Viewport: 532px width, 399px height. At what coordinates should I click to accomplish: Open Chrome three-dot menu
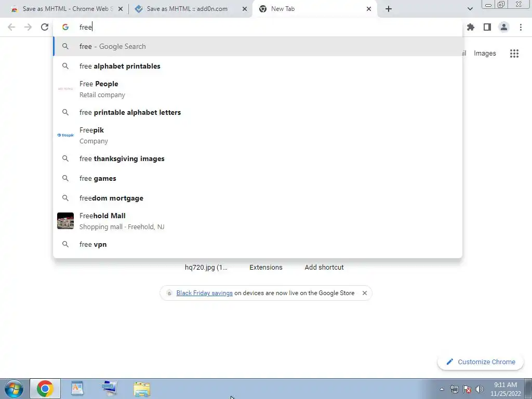(521, 27)
